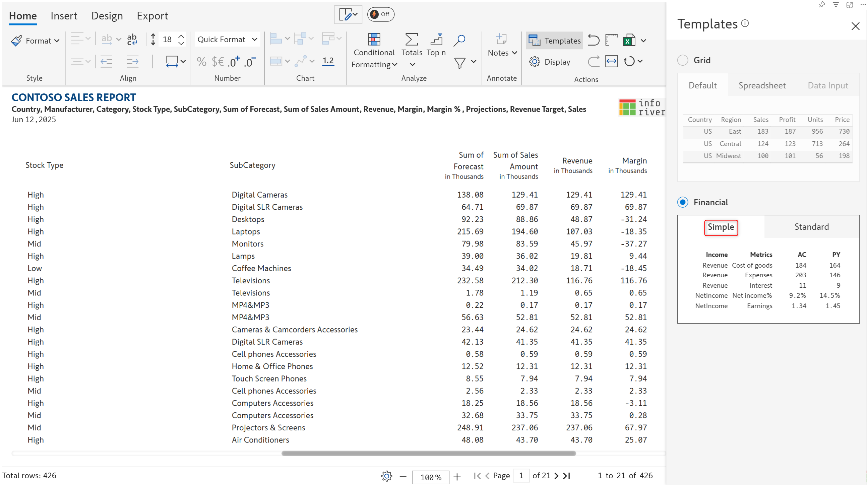Open the Totals sigma tool

click(x=412, y=40)
